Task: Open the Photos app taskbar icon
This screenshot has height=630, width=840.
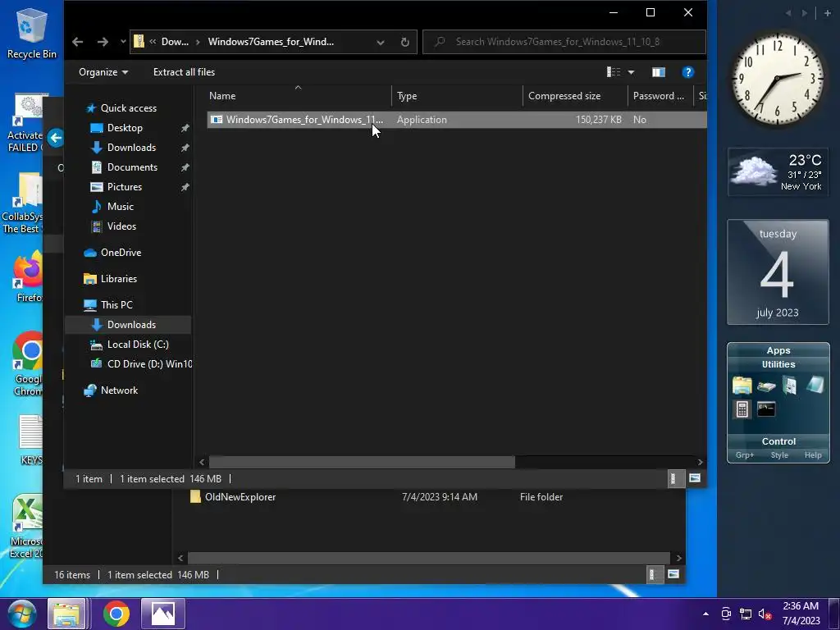Action: pos(163,614)
